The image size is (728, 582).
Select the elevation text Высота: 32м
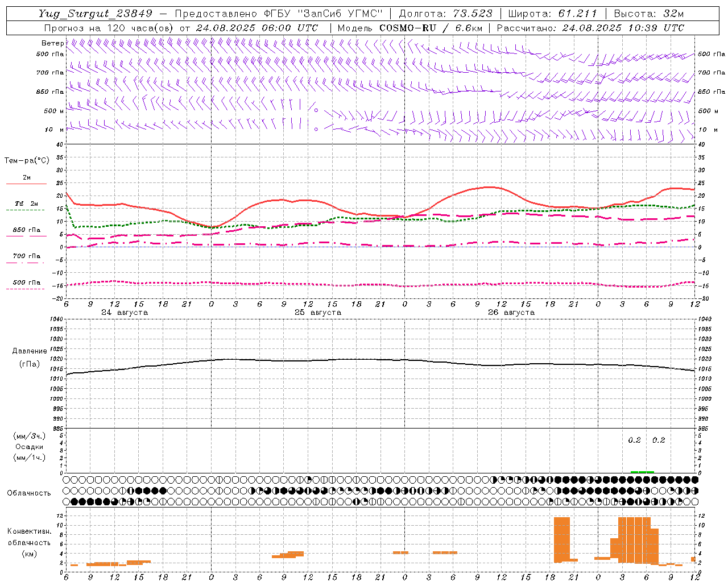648,14
